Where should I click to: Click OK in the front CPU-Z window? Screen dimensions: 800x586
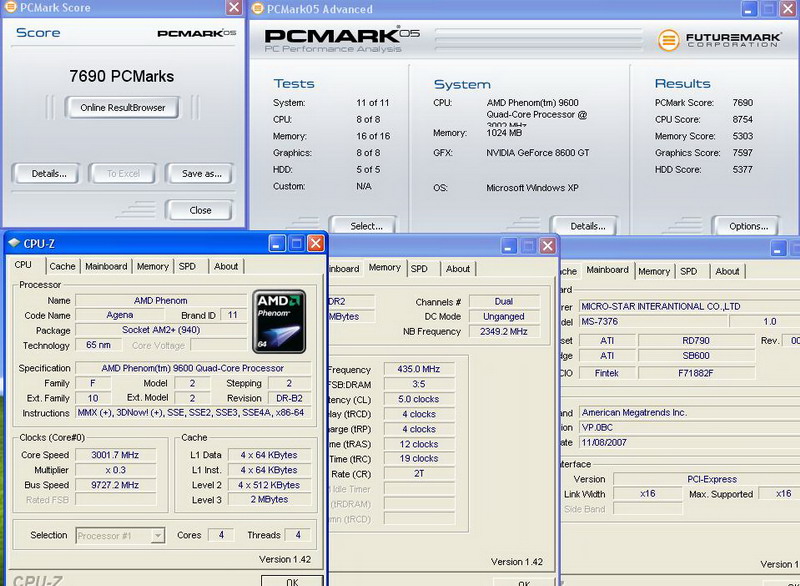(292, 581)
